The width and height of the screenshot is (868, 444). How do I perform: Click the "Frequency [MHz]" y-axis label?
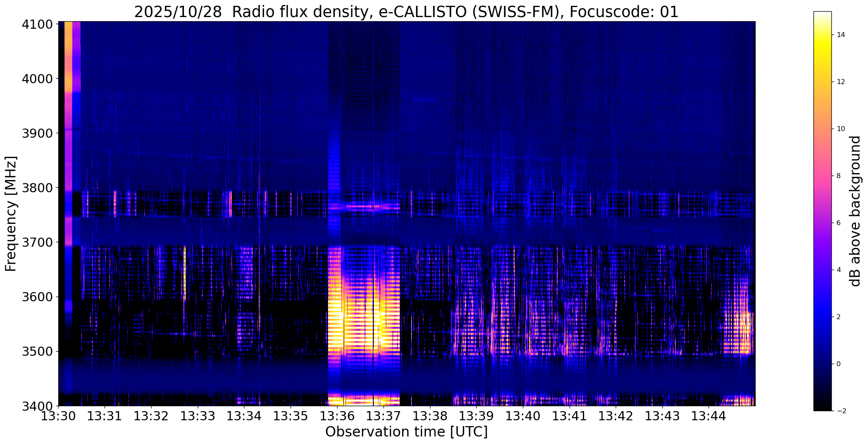[x=11, y=214]
